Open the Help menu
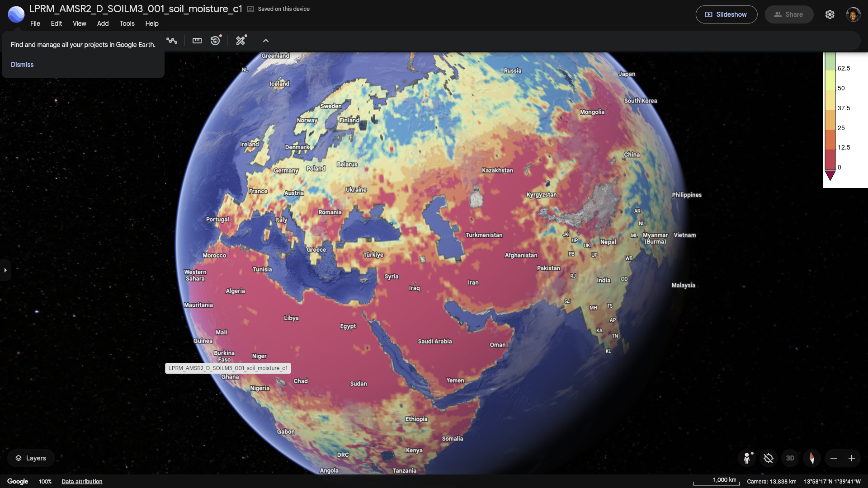This screenshot has width=868, height=488. tap(152, 23)
